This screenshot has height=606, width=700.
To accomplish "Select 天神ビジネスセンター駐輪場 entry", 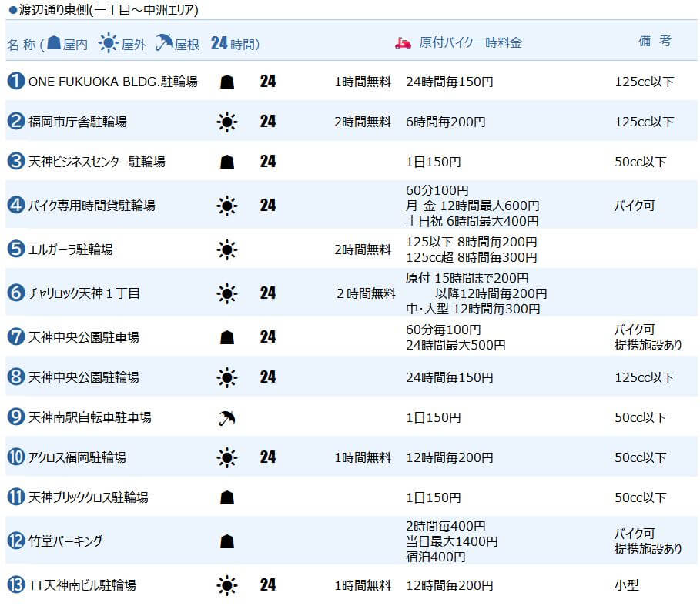I will (x=97, y=161).
